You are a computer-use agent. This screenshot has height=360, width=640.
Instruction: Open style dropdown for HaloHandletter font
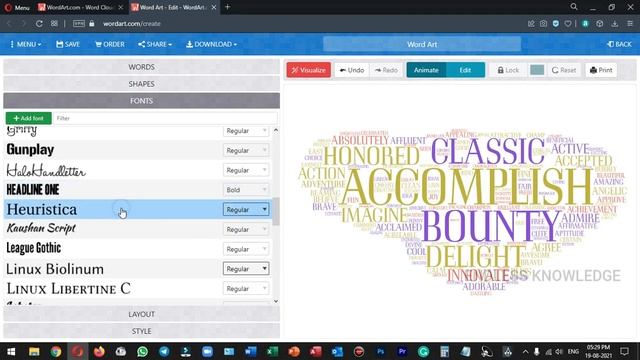(x=246, y=170)
